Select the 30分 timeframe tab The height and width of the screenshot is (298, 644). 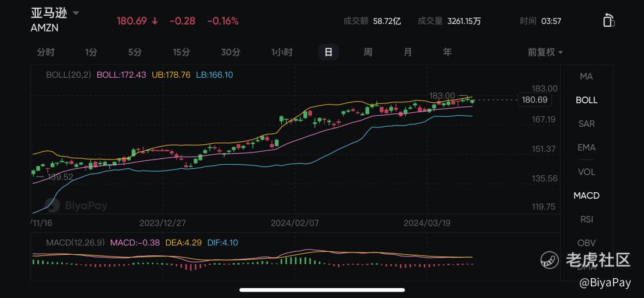[230, 52]
